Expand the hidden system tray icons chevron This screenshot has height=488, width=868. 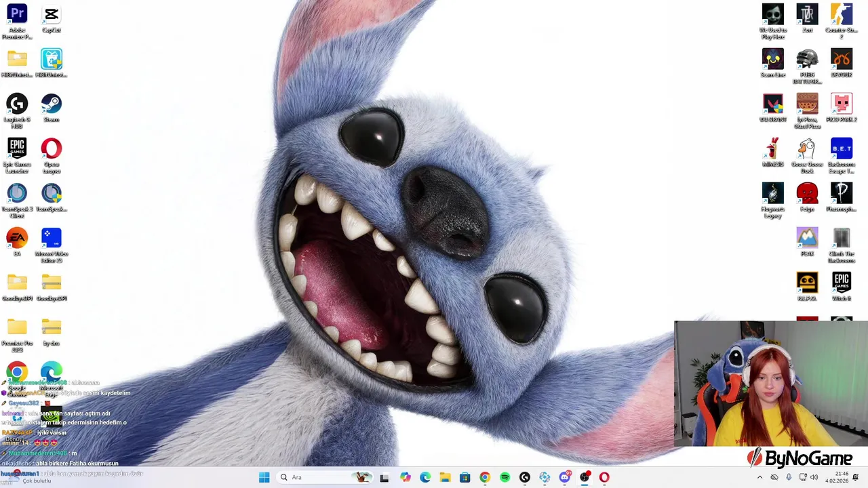[x=759, y=477]
